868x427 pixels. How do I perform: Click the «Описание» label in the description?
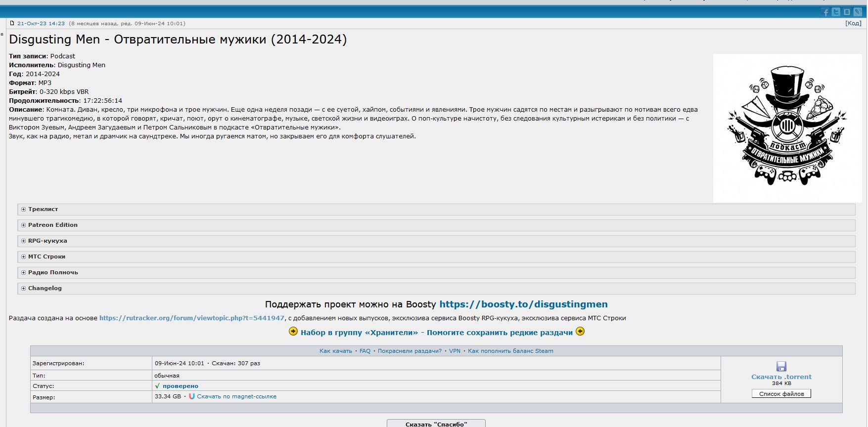26,110
